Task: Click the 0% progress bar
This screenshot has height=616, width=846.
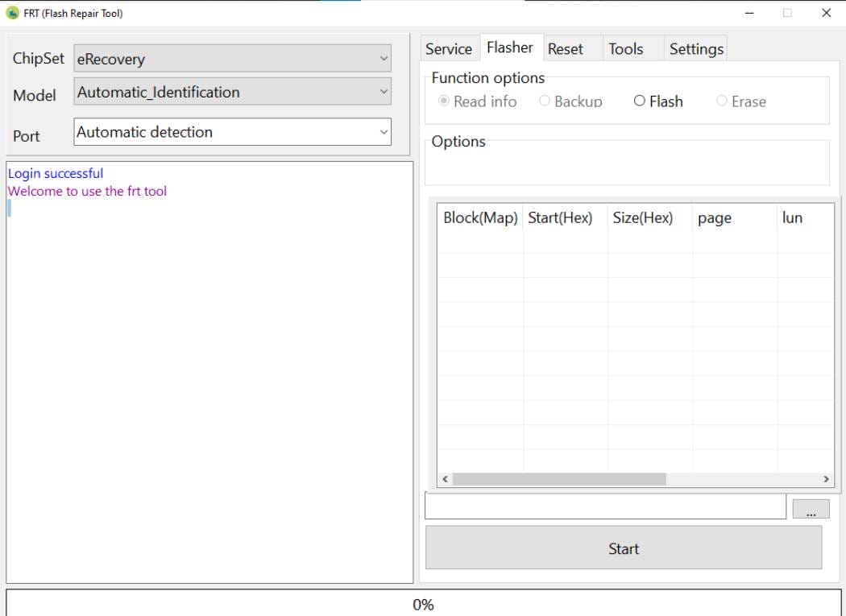Action: [x=423, y=605]
